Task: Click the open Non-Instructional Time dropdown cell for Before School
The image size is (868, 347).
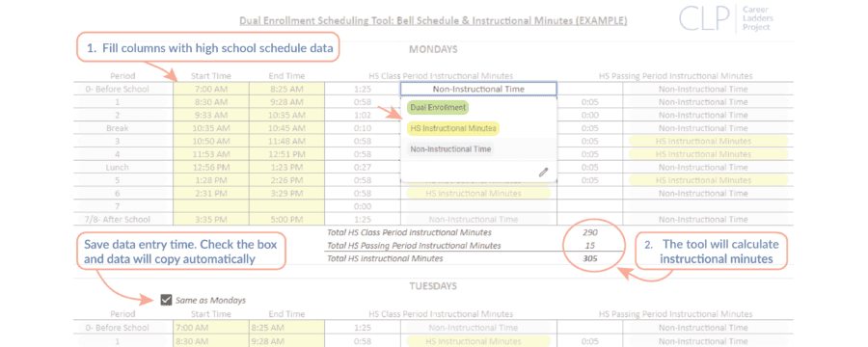Action: point(478,89)
